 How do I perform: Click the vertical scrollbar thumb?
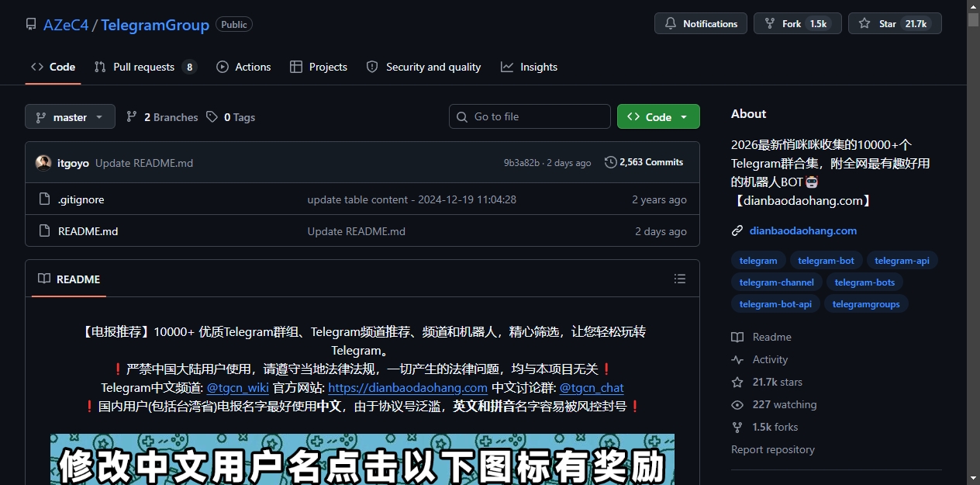click(x=973, y=19)
